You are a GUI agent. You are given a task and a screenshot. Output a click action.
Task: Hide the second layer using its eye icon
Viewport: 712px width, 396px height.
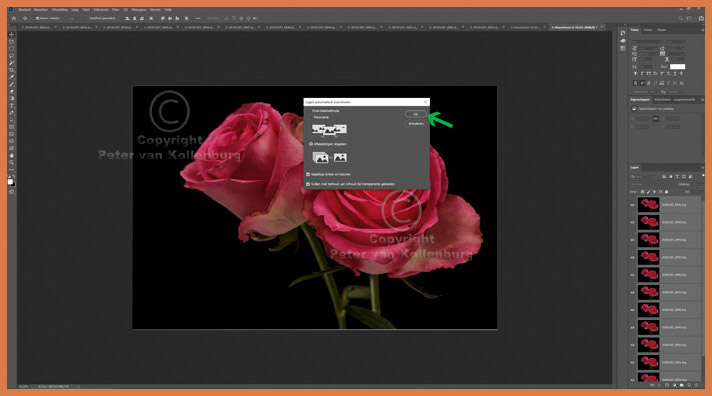click(633, 223)
